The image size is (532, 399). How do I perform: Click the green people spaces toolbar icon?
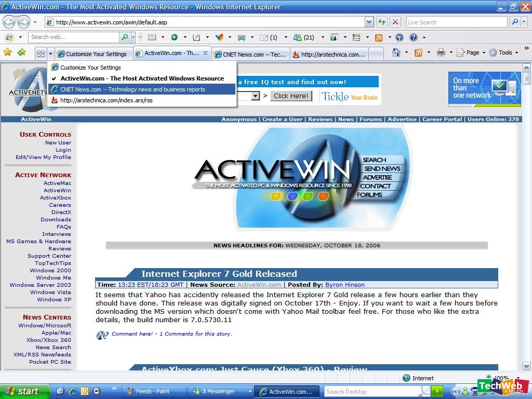click(x=242, y=37)
